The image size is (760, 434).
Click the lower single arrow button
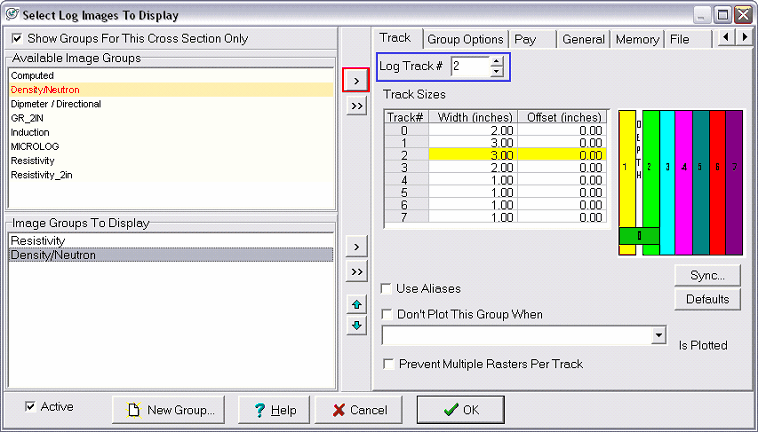357,246
